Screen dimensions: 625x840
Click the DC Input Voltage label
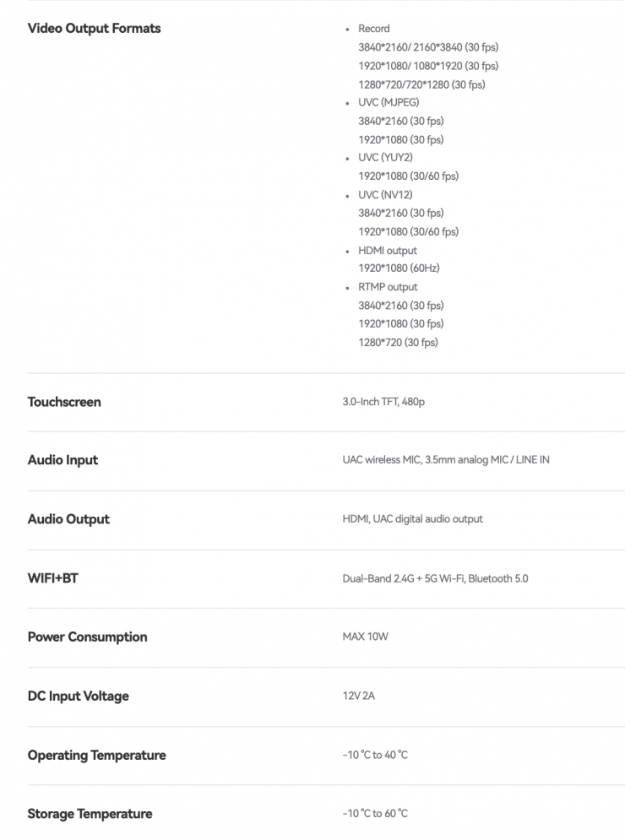point(78,696)
